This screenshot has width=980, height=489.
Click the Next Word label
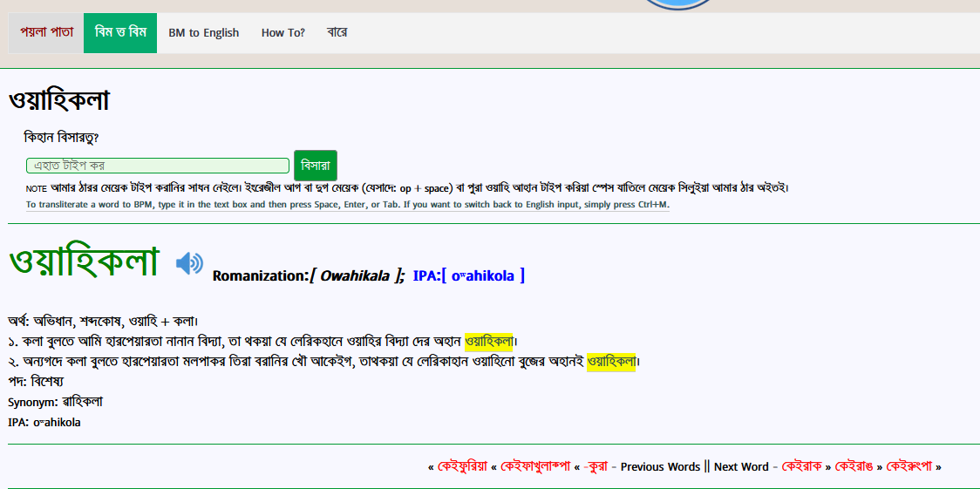point(741,466)
